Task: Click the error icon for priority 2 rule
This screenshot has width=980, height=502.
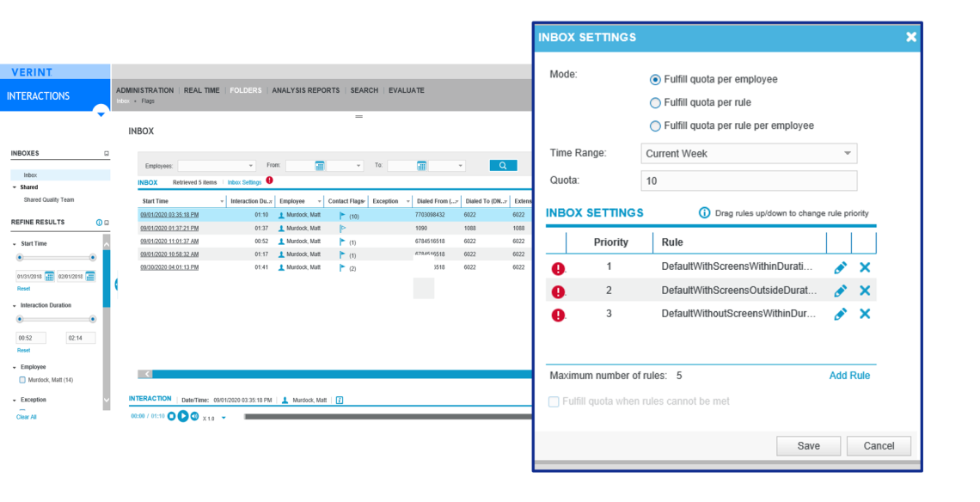Action: point(558,291)
